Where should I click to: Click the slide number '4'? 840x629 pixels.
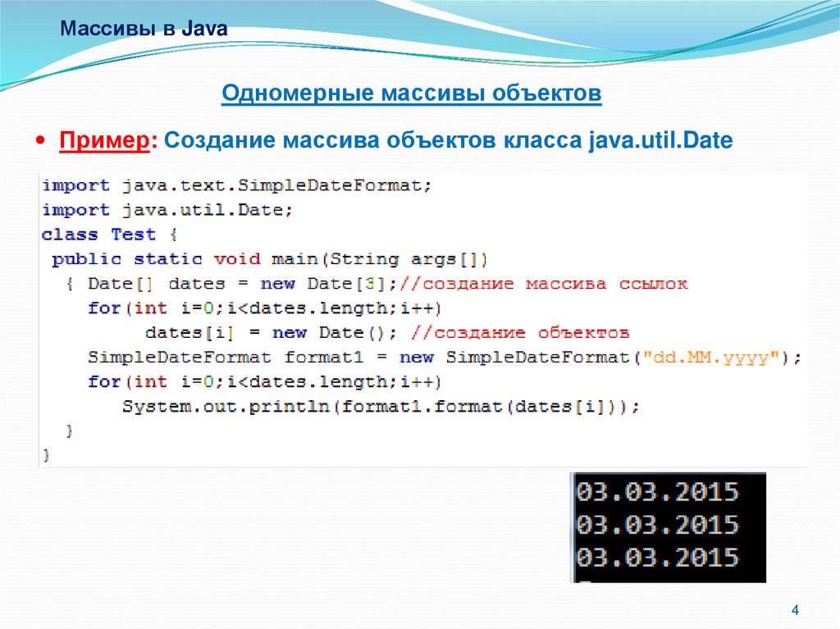795,610
